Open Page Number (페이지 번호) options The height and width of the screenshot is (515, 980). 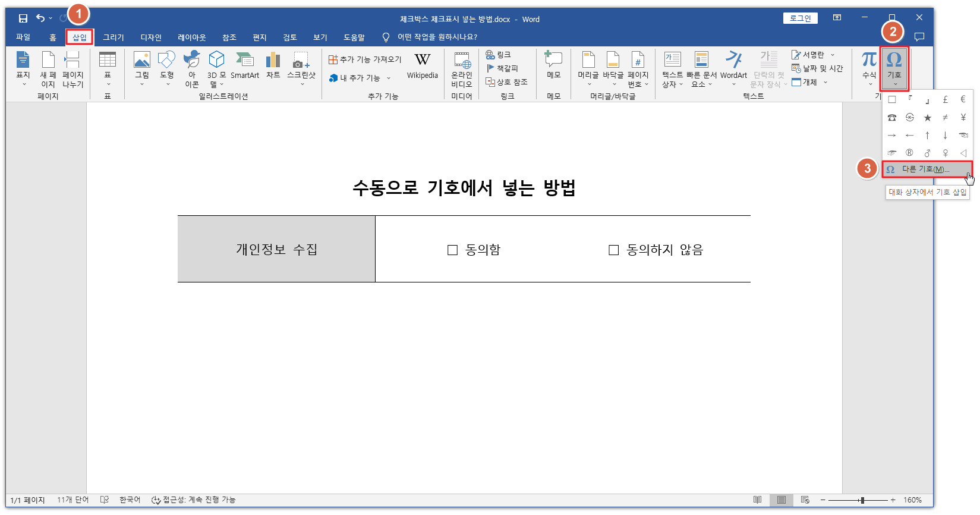point(638,69)
